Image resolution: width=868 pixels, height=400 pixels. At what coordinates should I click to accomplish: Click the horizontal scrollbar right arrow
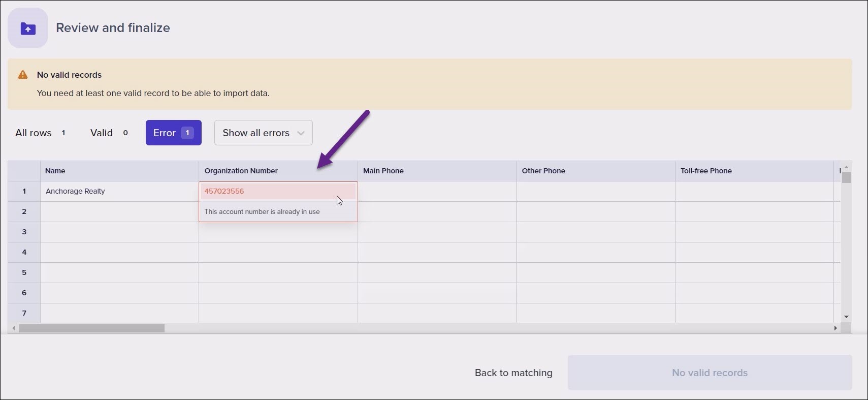pos(835,328)
